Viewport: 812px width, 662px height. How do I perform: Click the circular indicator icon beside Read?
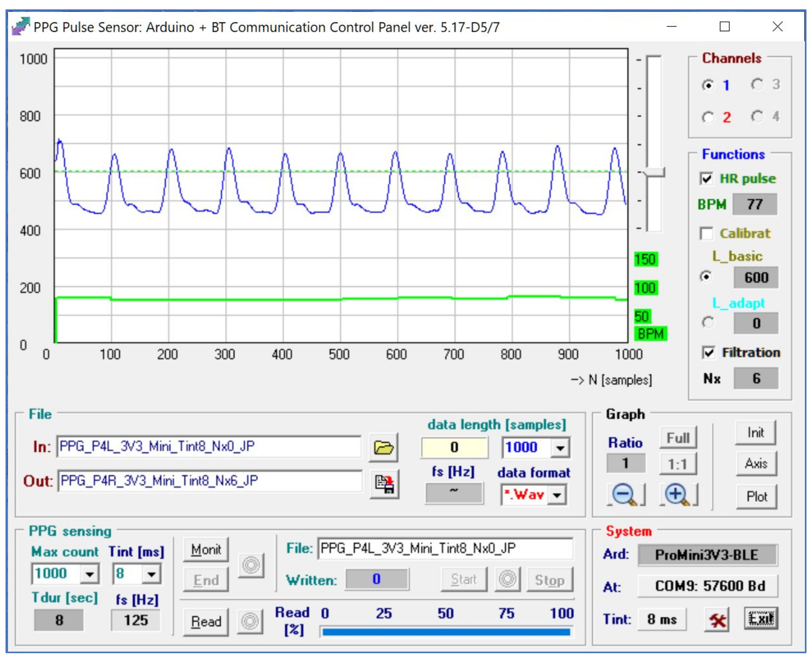250,622
